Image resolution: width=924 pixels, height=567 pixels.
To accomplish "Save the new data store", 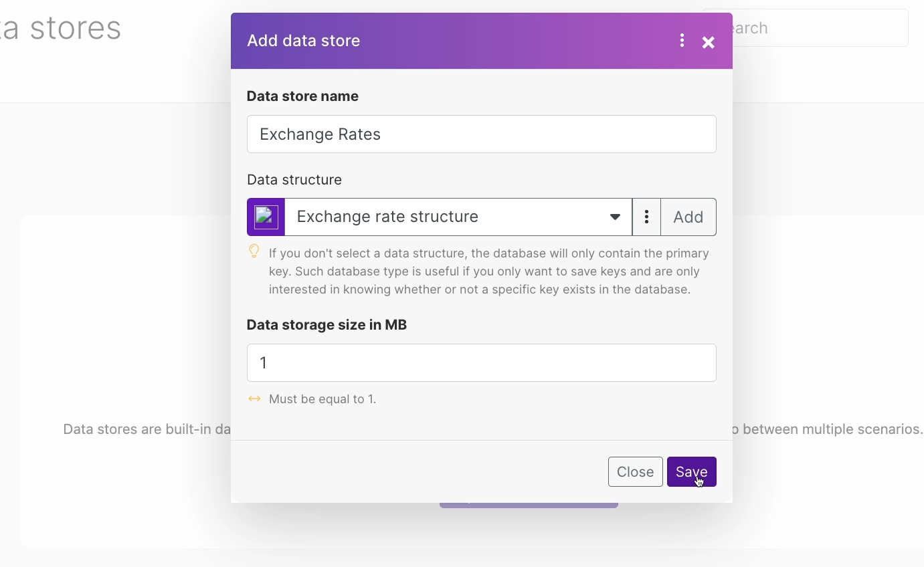I will (692, 472).
